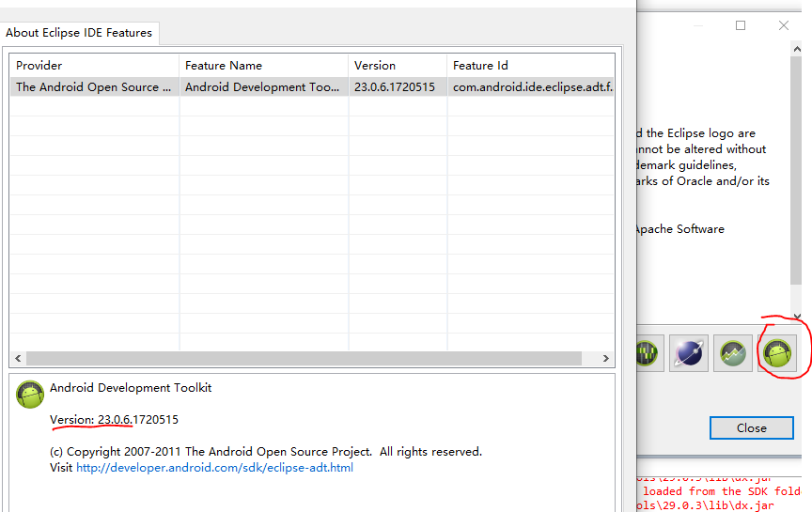The image size is (812, 512).
Task: Click the vertical scrollbar thumb in About dialog
Action: tap(796, 170)
